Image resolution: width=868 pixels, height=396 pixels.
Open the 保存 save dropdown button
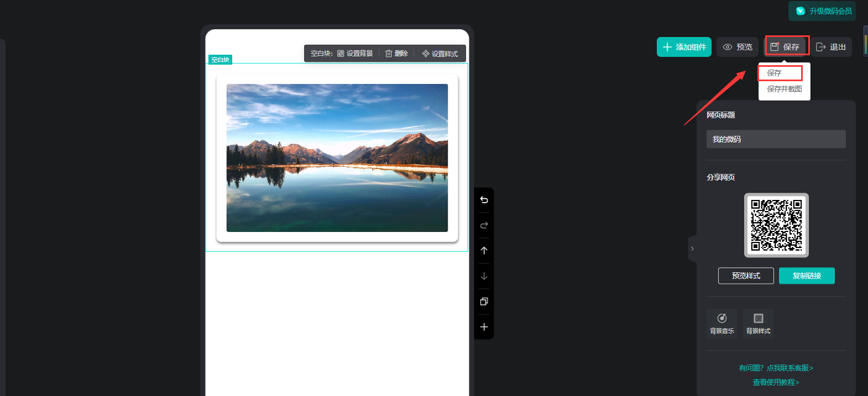coord(786,47)
